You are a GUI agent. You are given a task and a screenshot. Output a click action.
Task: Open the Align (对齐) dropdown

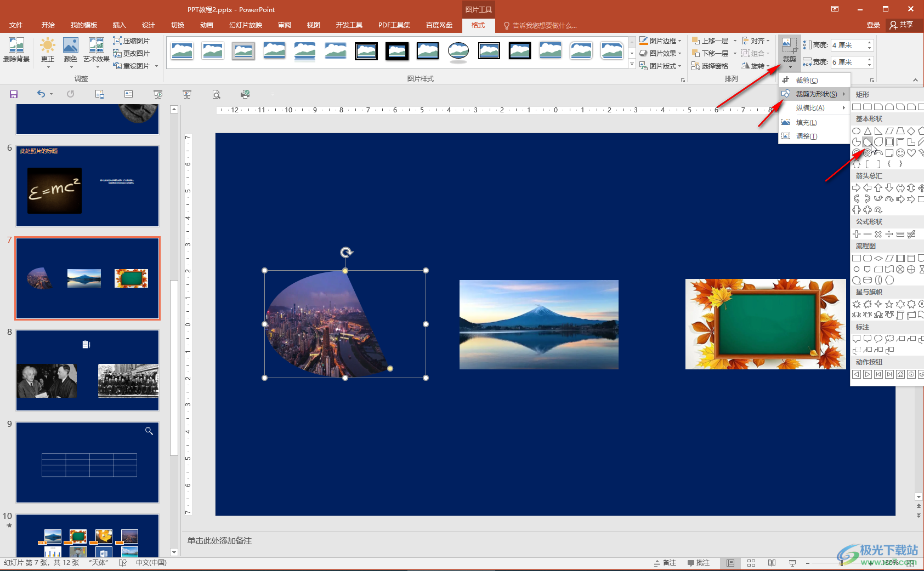756,41
